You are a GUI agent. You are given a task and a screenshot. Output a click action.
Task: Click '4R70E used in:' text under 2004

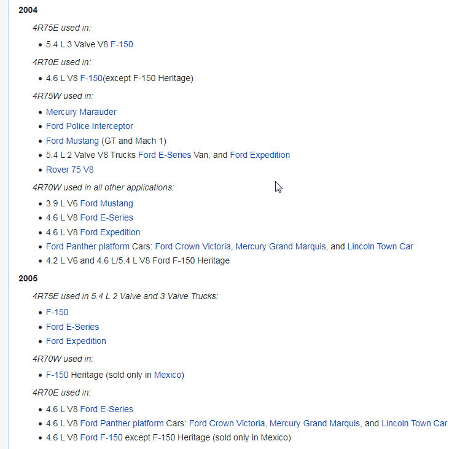click(x=62, y=62)
